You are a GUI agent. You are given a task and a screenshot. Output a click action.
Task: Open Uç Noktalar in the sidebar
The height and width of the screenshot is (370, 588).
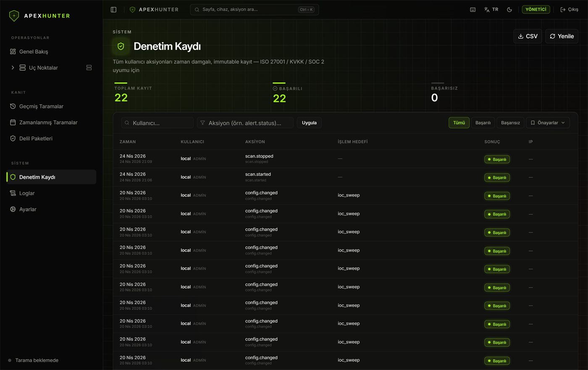[x=43, y=68]
